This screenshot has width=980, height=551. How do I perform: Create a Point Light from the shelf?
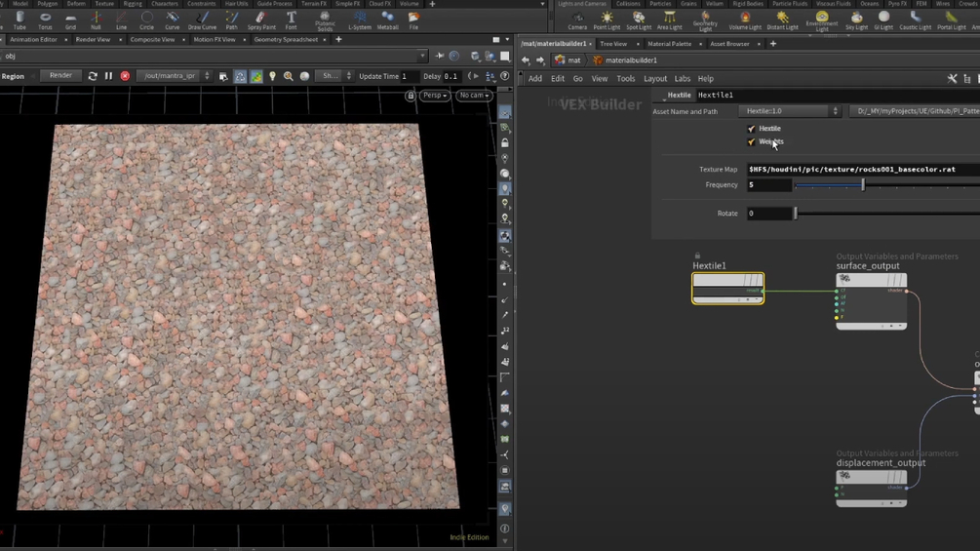pos(607,20)
